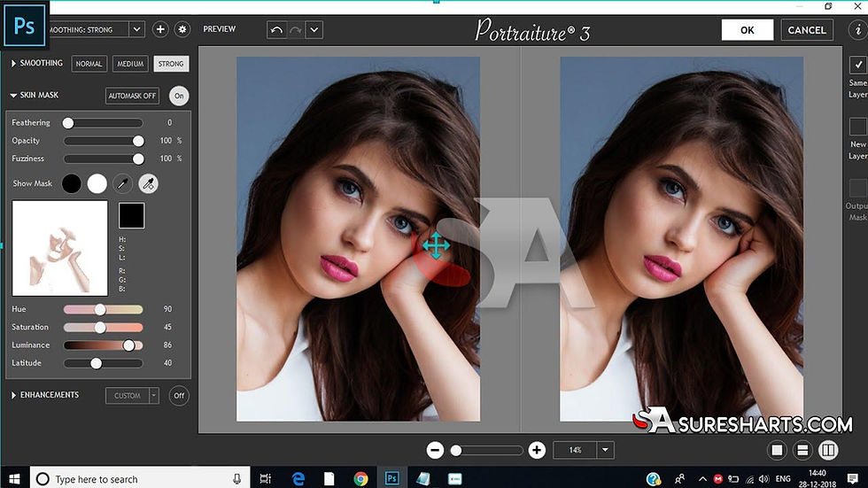Click the Feathering slider handle
The width and height of the screenshot is (868, 488).
coord(68,123)
